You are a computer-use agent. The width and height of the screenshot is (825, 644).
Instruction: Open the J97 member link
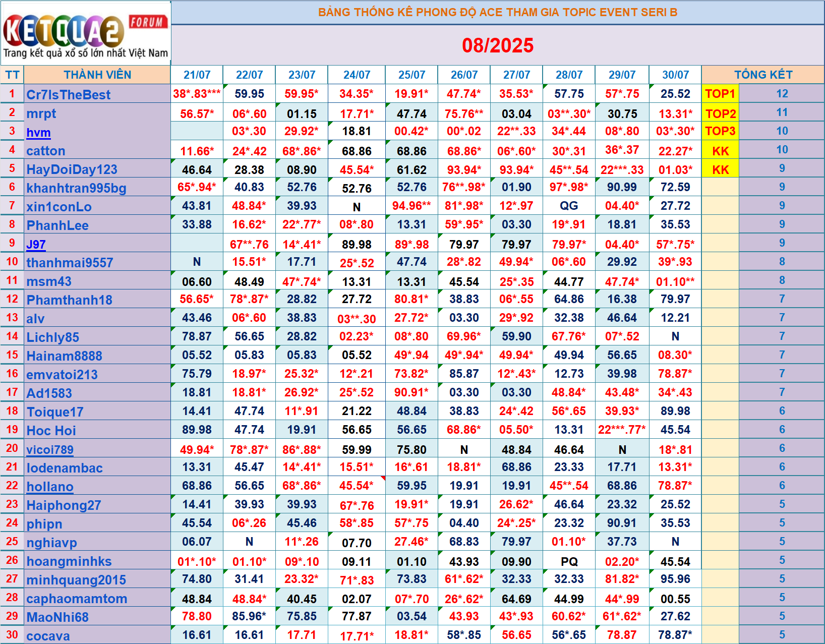[x=36, y=245]
